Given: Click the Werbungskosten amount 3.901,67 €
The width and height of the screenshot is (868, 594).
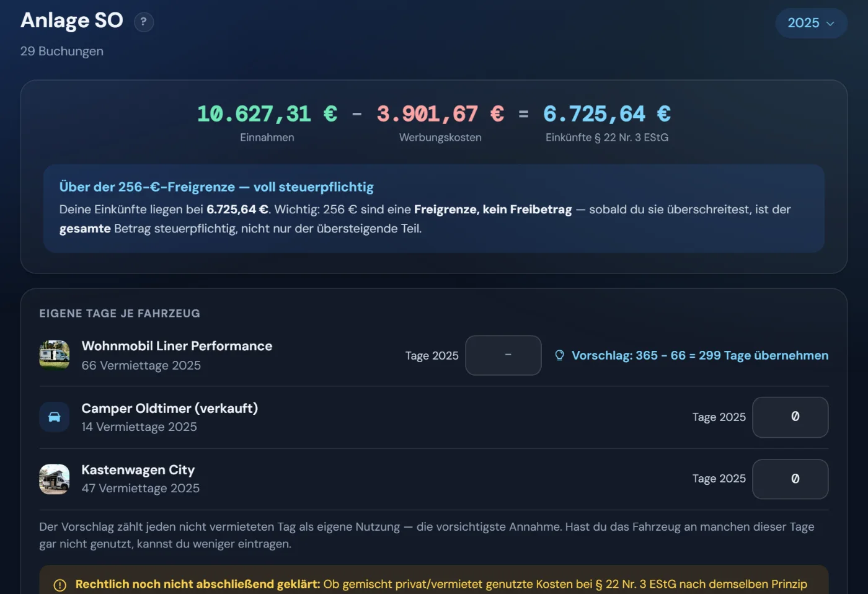Looking at the screenshot, I should pos(440,114).
